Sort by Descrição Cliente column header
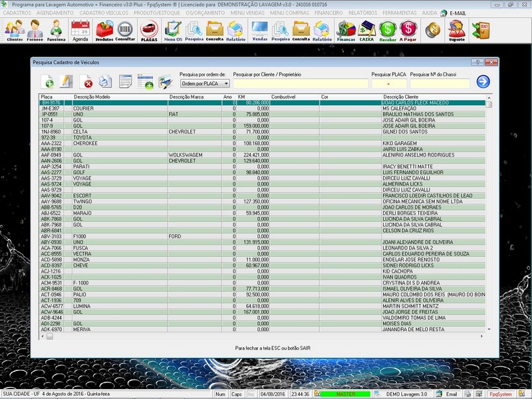 tap(401, 96)
